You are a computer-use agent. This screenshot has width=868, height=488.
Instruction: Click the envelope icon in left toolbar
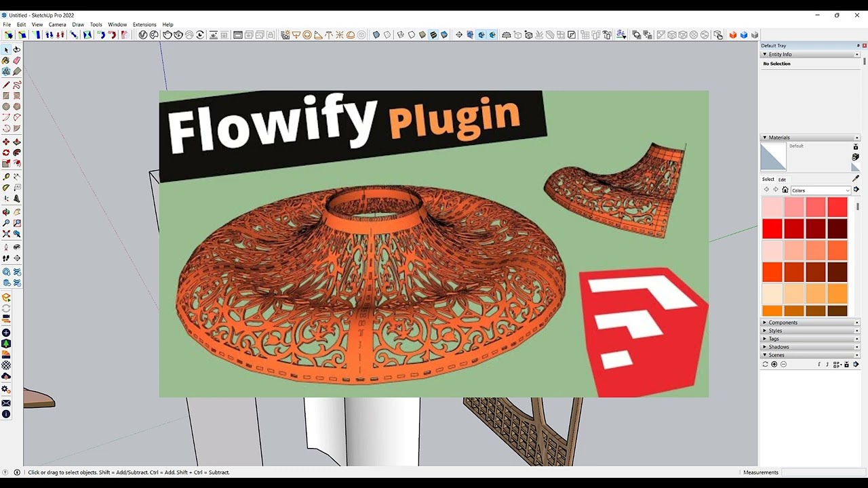pyautogui.click(x=6, y=403)
